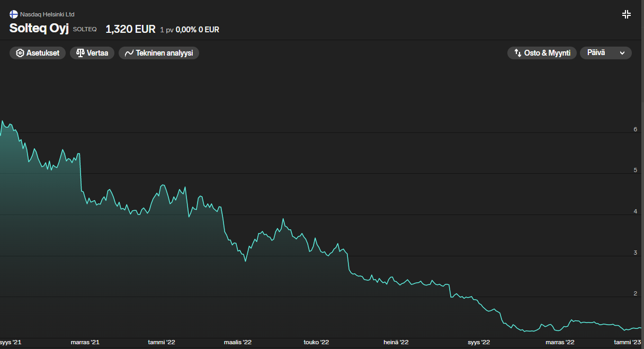Select the SOLTEQ ticker symbol

85,30
